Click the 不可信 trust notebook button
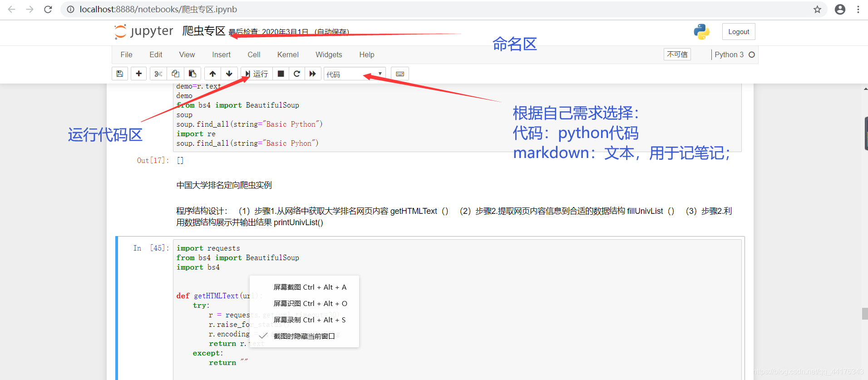 click(x=677, y=54)
